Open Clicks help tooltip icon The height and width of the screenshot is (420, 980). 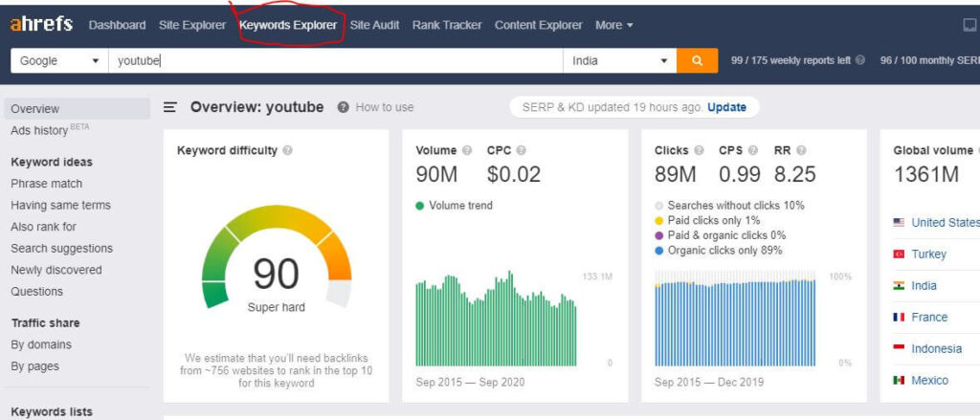coord(699,150)
